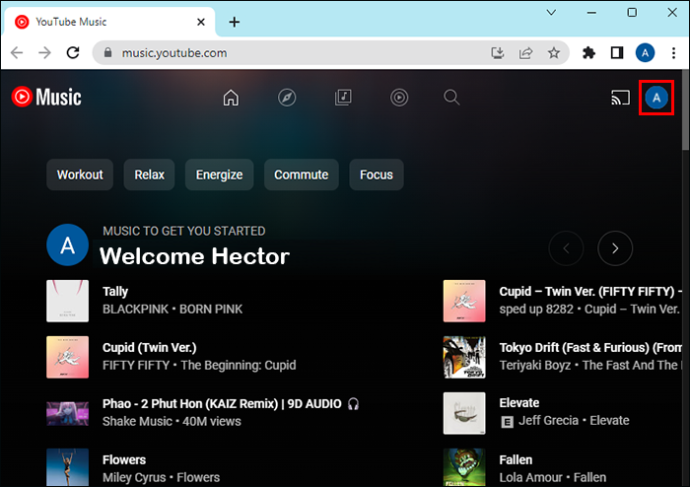Open the Explore compass icon
The height and width of the screenshot is (487, 690).
coord(287,97)
